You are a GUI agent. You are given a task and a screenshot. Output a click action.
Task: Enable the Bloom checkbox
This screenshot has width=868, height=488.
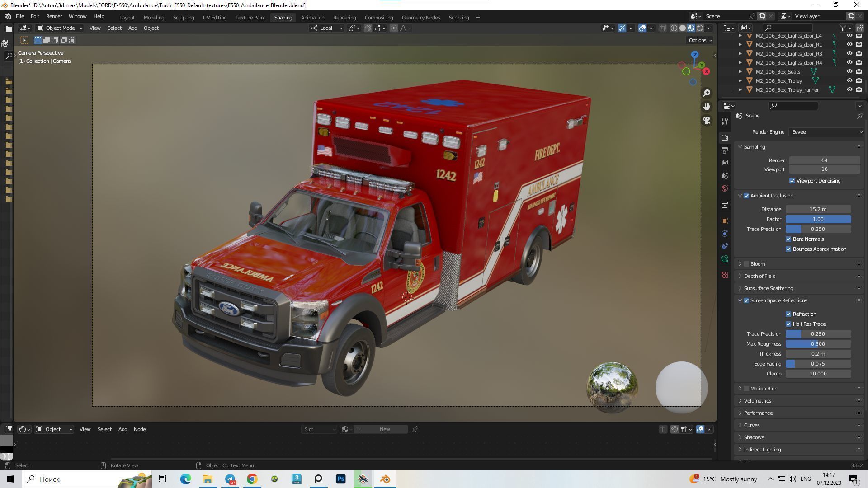(746, 264)
